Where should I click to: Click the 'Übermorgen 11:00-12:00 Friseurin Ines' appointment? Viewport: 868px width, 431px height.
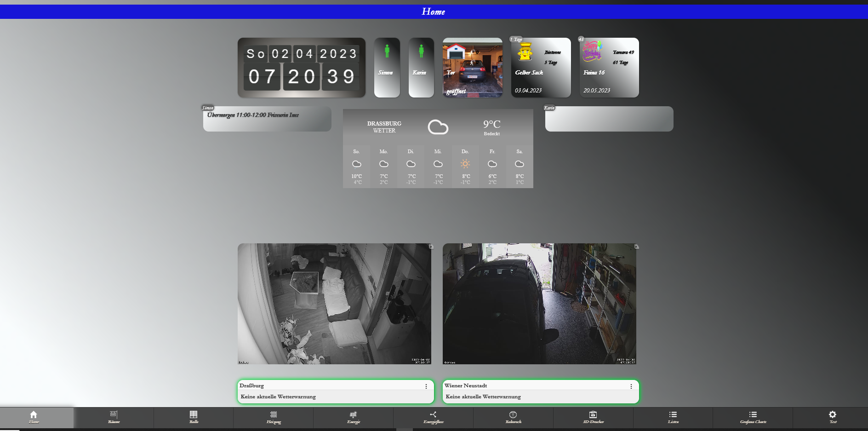coord(253,115)
